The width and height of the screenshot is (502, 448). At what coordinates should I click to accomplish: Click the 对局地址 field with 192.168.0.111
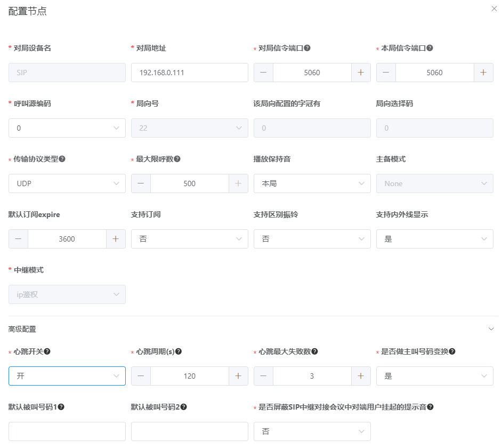point(190,73)
